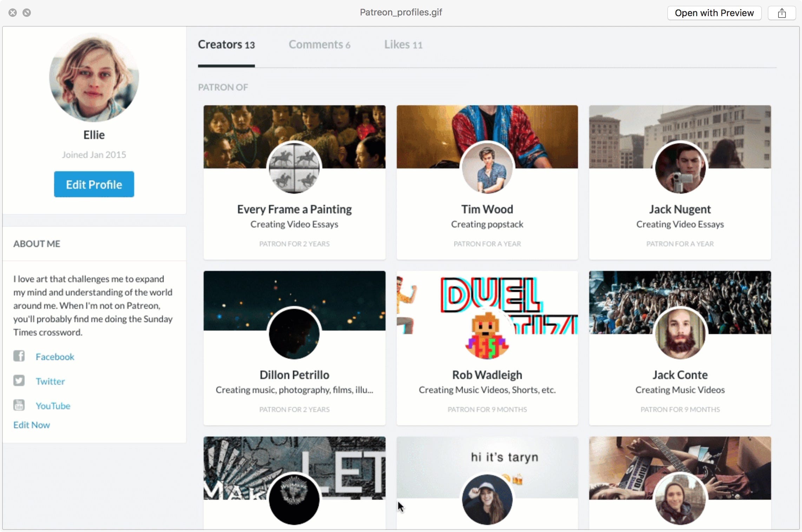Click the Edit Profile button
The width and height of the screenshot is (802, 532).
tap(94, 184)
